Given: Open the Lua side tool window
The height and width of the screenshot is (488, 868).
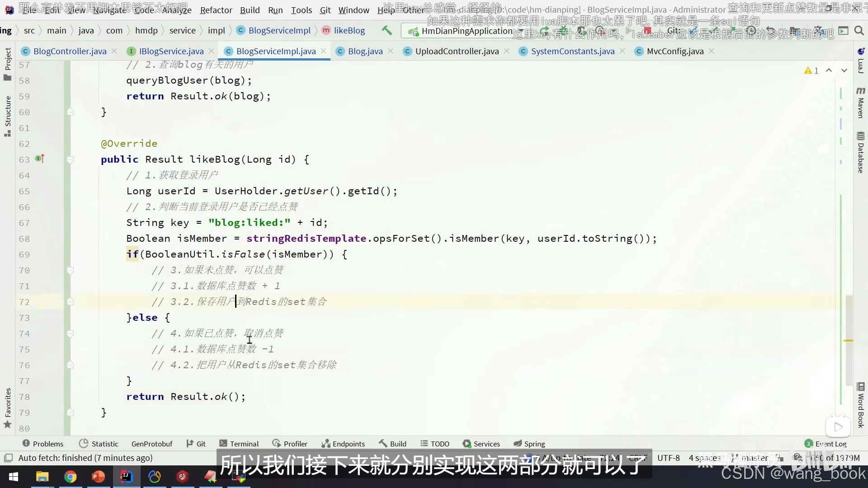Looking at the screenshot, I should pos(861,60).
